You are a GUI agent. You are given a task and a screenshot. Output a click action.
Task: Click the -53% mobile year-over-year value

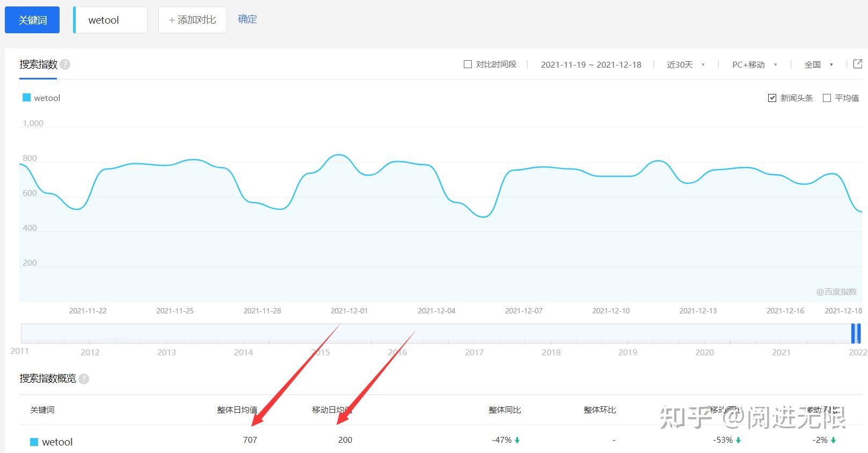[723, 440]
